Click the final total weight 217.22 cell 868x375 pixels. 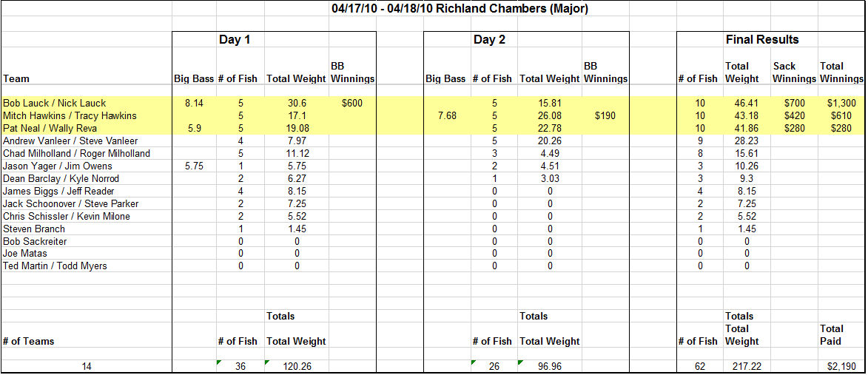pos(747,366)
